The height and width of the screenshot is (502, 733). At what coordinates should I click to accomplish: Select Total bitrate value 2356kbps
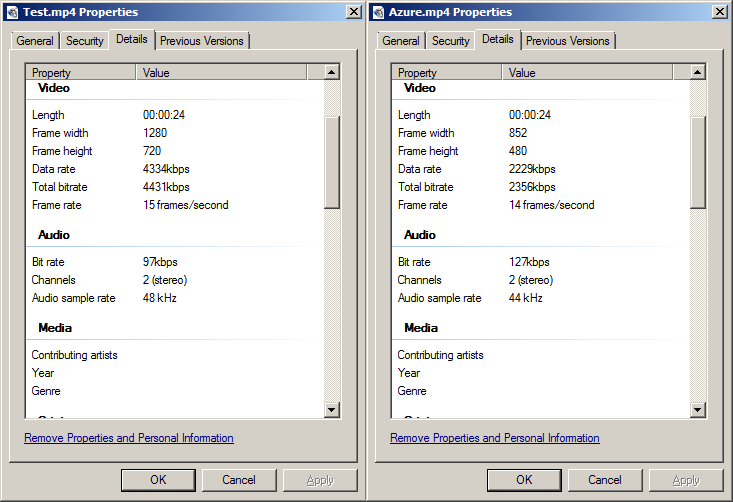point(532,187)
